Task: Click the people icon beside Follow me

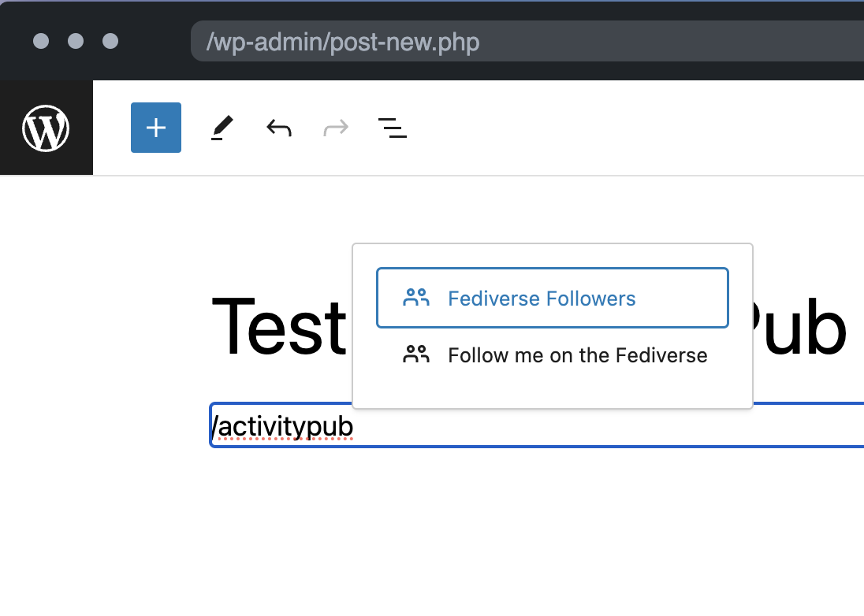Action: [x=416, y=354]
